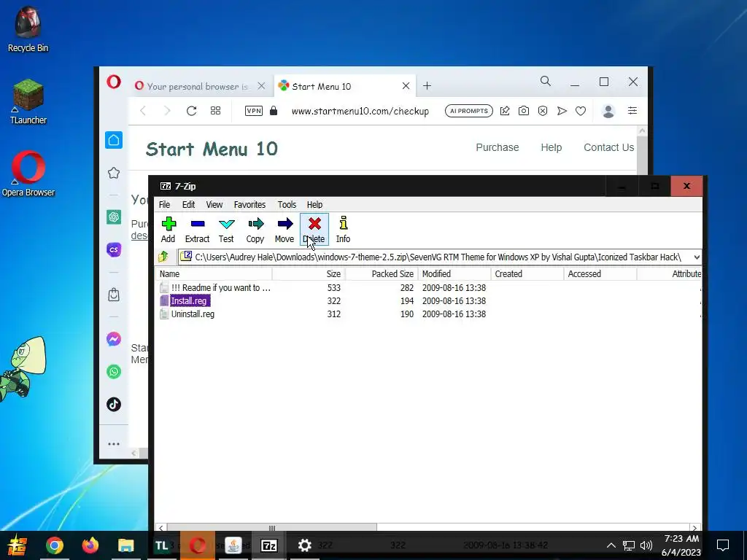The height and width of the screenshot is (560, 747).
Task: Click the Extract toolbar button in 7-Zip
Action: pos(197,230)
